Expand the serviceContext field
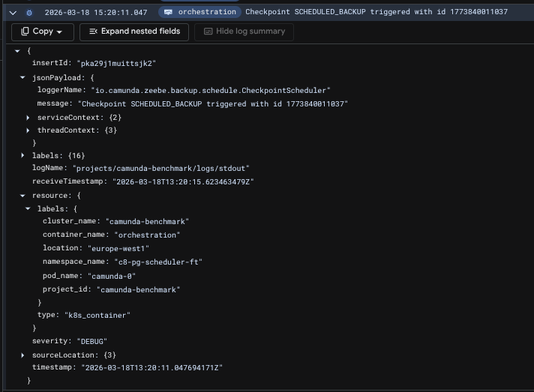 point(28,118)
